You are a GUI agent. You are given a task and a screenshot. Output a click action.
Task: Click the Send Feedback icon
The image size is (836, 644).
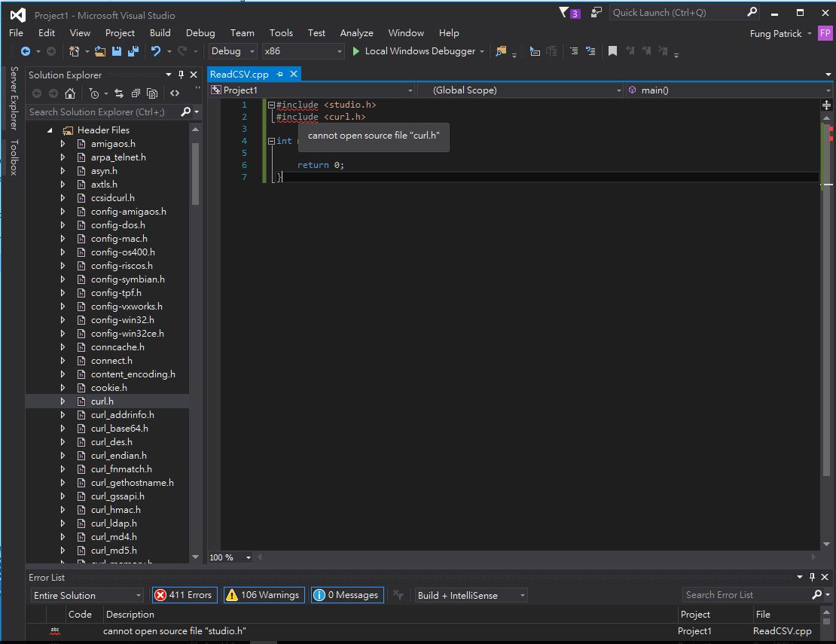tap(596, 12)
